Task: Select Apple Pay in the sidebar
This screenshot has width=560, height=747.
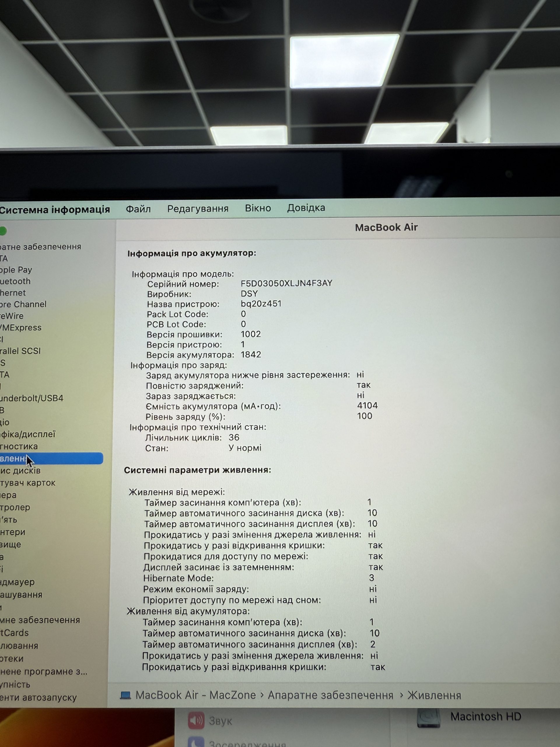Action: click(16, 270)
